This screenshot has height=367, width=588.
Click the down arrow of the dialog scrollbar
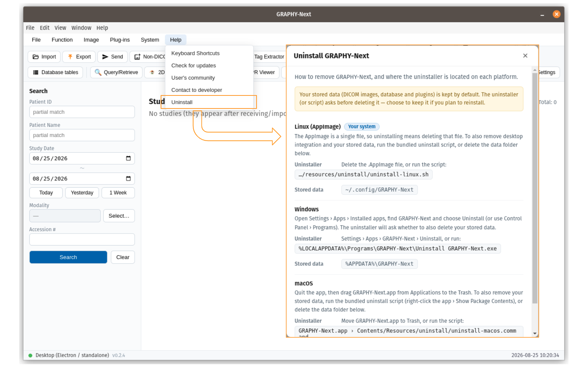coord(535,334)
